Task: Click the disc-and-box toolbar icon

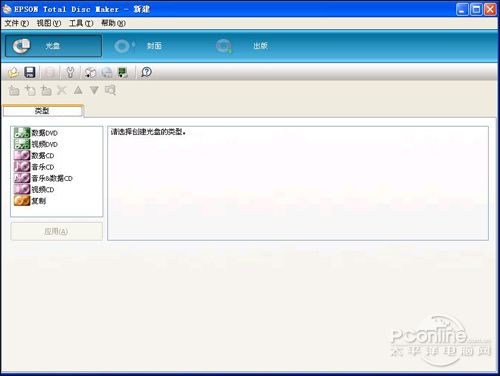Action: click(90, 72)
